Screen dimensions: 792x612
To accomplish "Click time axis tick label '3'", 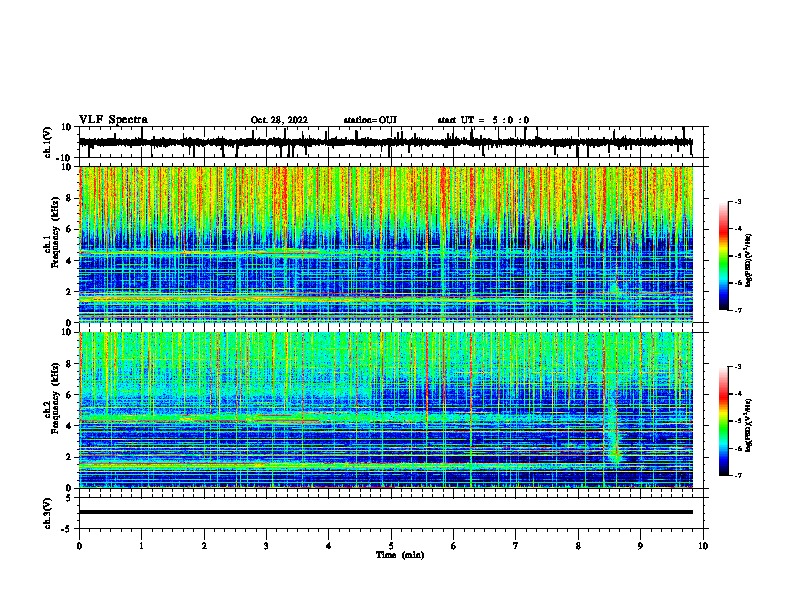I will click(266, 546).
